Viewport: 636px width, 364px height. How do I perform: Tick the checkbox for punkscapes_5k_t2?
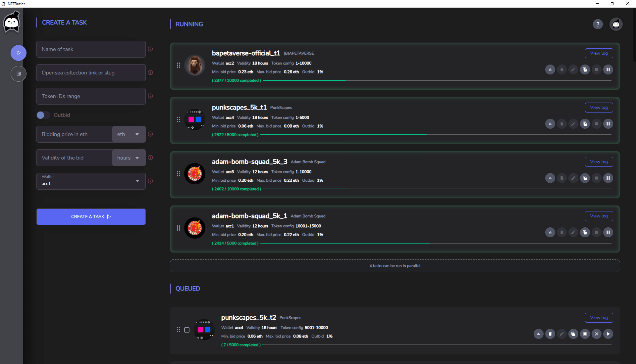coord(187,330)
